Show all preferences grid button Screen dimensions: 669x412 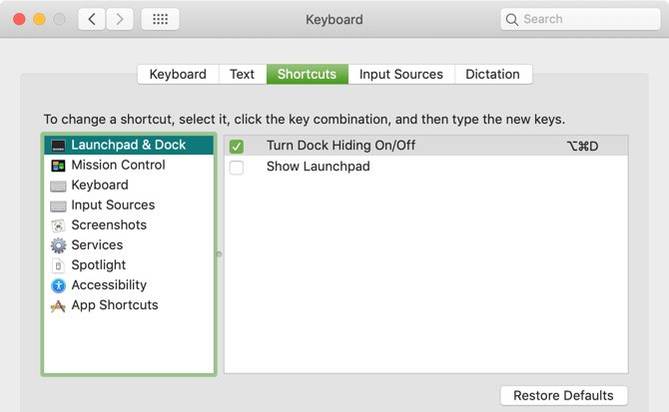click(x=160, y=19)
